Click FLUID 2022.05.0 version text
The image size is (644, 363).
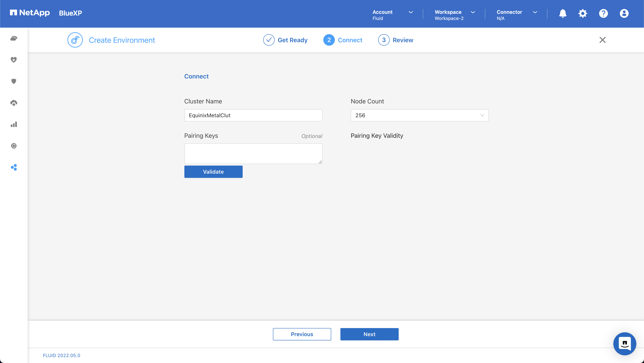pyautogui.click(x=62, y=355)
